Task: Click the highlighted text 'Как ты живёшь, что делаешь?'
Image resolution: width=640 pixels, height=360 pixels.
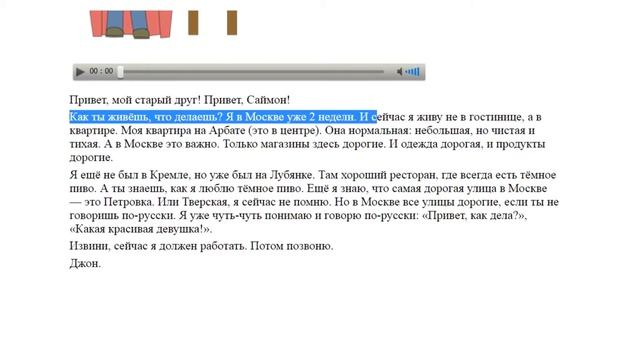Action: point(146,117)
